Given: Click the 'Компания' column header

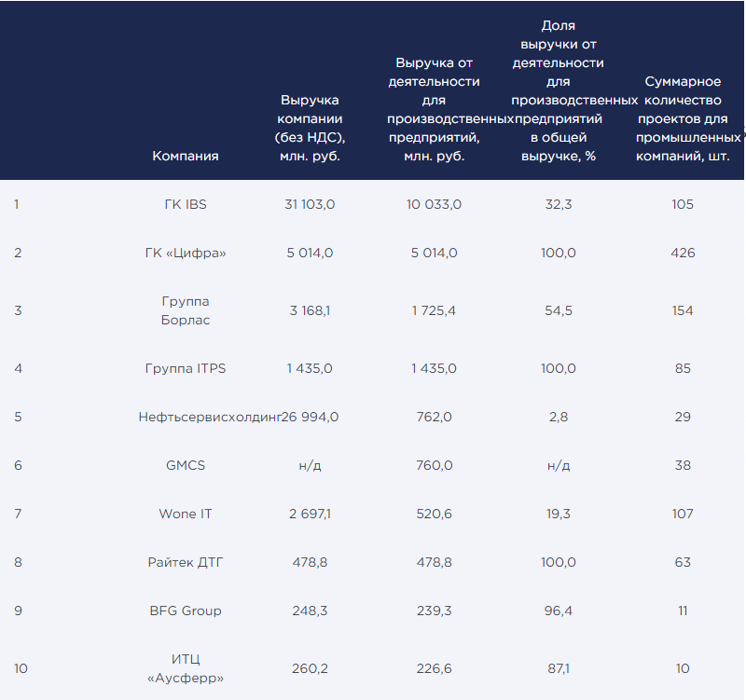Looking at the screenshot, I should [x=185, y=156].
